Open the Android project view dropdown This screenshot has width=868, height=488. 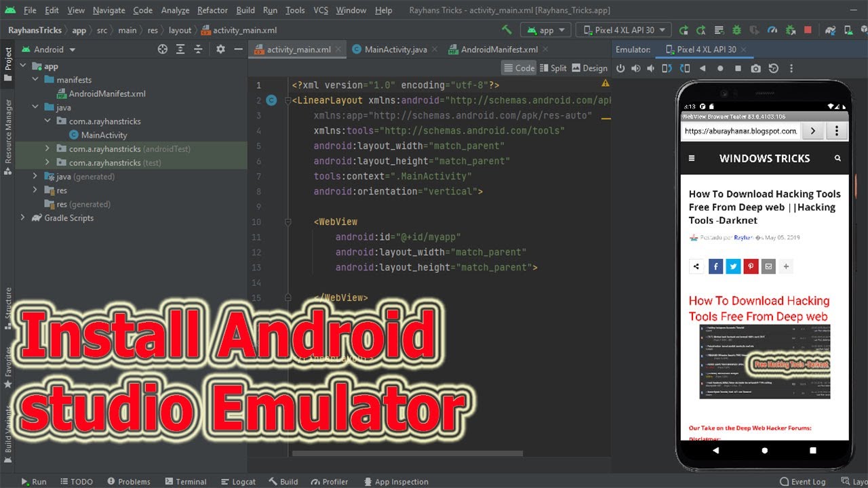tap(49, 49)
